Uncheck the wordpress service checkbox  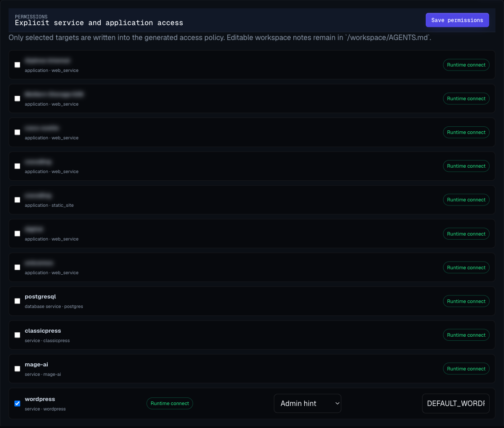[x=18, y=403]
